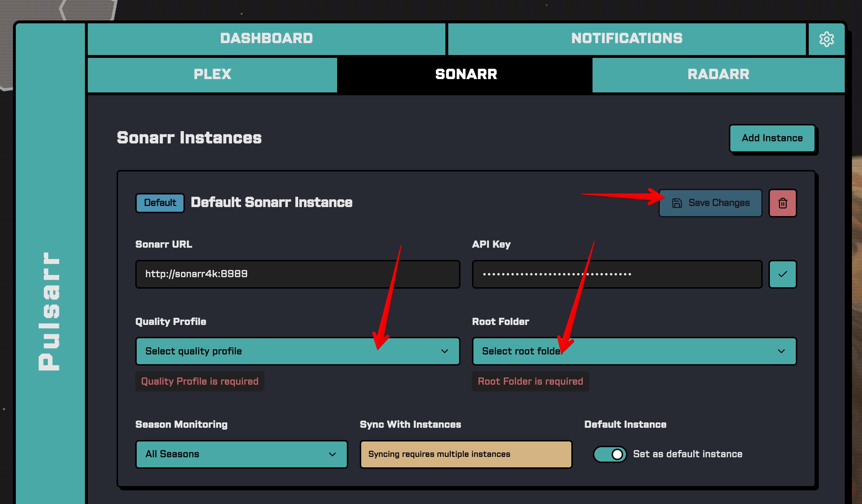The image size is (862, 504).
Task: Open the Radarr tab
Action: (718, 75)
